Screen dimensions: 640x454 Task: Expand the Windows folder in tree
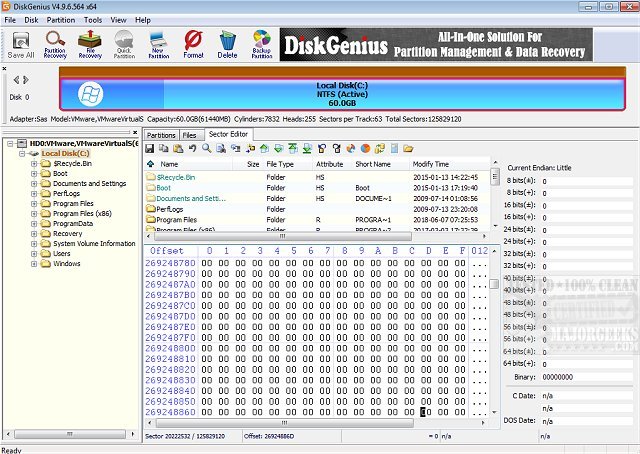click(x=34, y=264)
